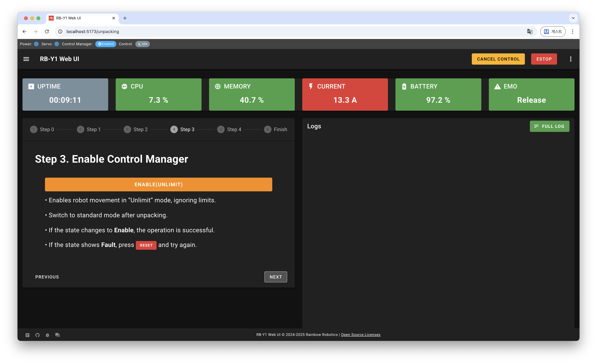Viewport: 597px width, 364px height.
Task: Reload the page with the refresh icon
Action: [x=47, y=32]
